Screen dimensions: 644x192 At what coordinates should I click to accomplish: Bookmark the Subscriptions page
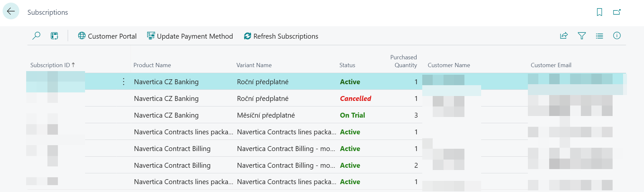pos(600,12)
